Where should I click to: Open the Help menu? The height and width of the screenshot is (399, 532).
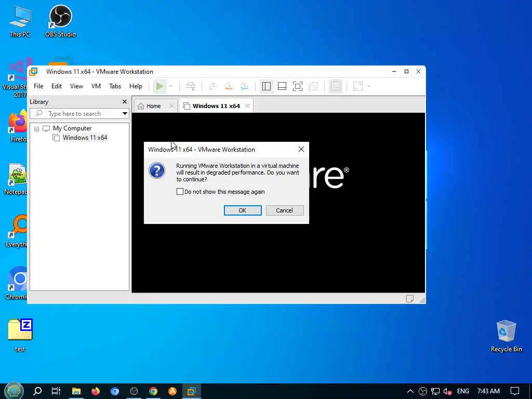click(136, 86)
